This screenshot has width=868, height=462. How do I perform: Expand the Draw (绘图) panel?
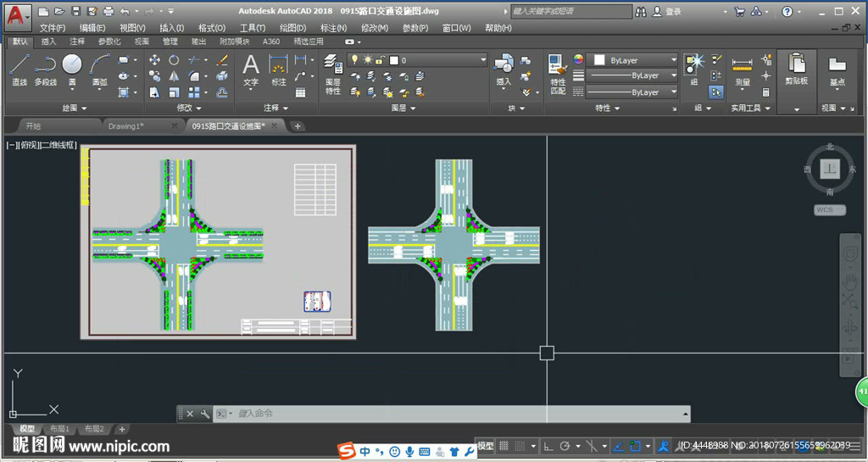(x=75, y=108)
